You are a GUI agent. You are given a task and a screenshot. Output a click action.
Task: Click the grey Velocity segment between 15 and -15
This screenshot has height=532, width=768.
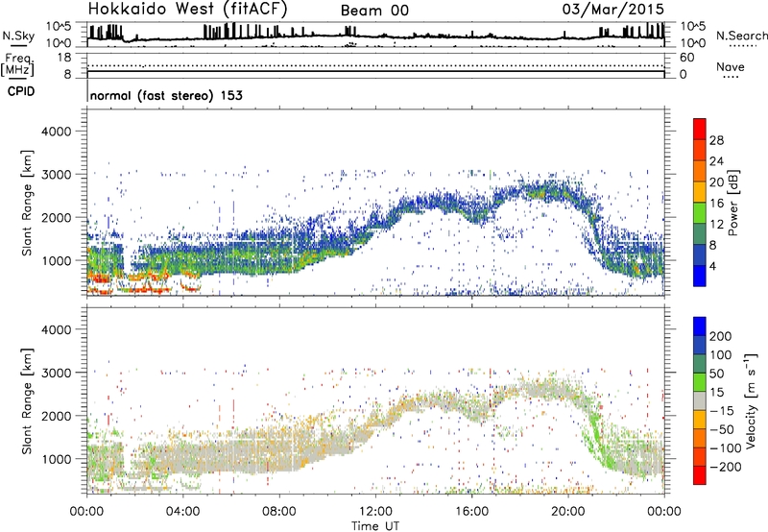700,400
